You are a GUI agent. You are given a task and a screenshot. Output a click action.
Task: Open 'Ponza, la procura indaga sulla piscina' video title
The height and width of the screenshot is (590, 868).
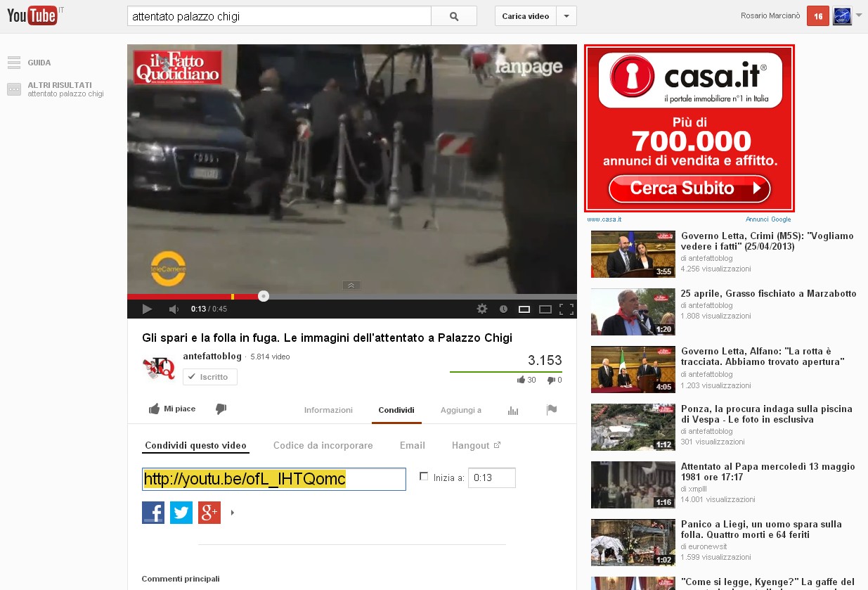767,414
